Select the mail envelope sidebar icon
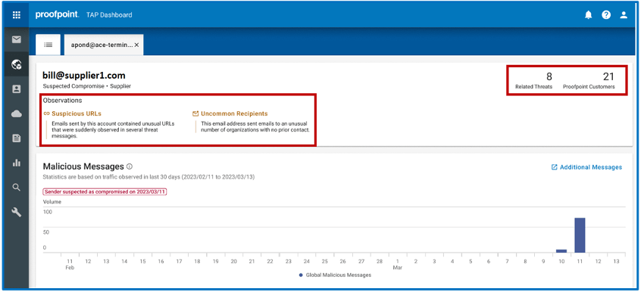The image size is (644, 295). coord(17,40)
